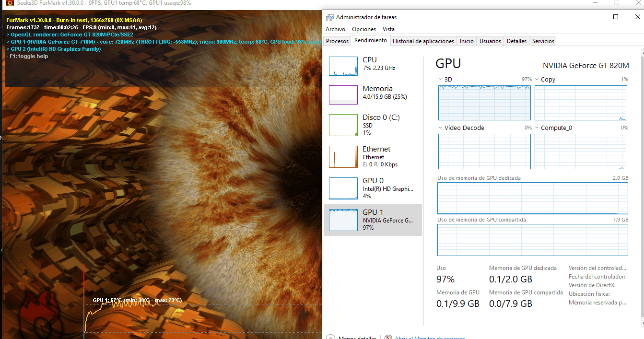Click the 'Versión del controlad...' label
The image size is (644, 339).
coord(597,268)
